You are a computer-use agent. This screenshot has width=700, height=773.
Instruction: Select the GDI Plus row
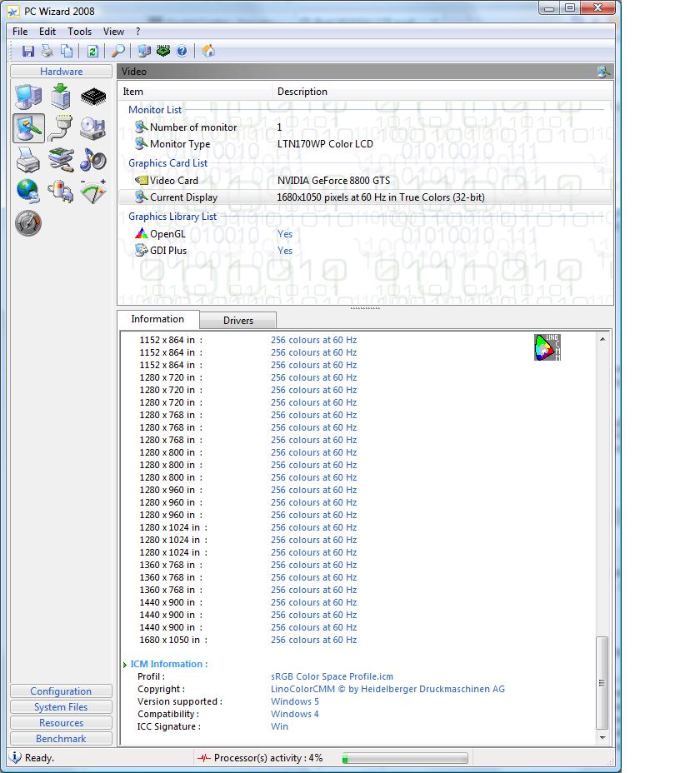click(365, 251)
